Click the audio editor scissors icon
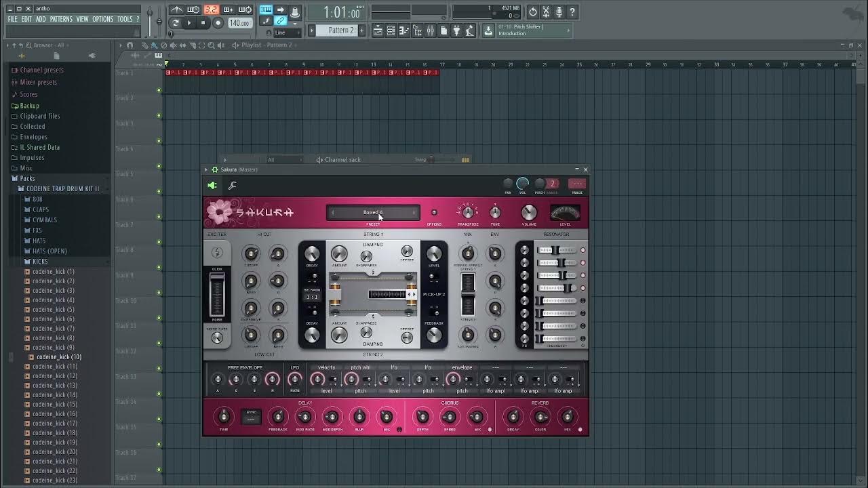 pos(546,12)
